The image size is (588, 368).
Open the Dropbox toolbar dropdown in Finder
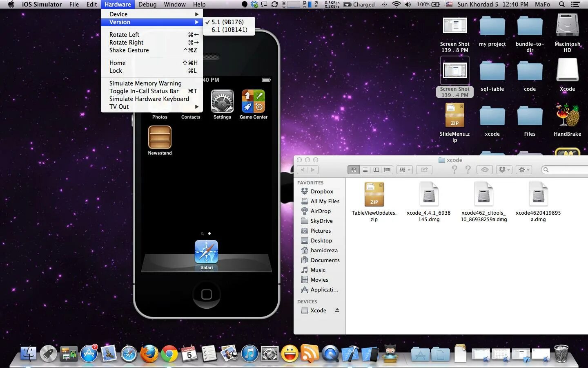pos(504,170)
